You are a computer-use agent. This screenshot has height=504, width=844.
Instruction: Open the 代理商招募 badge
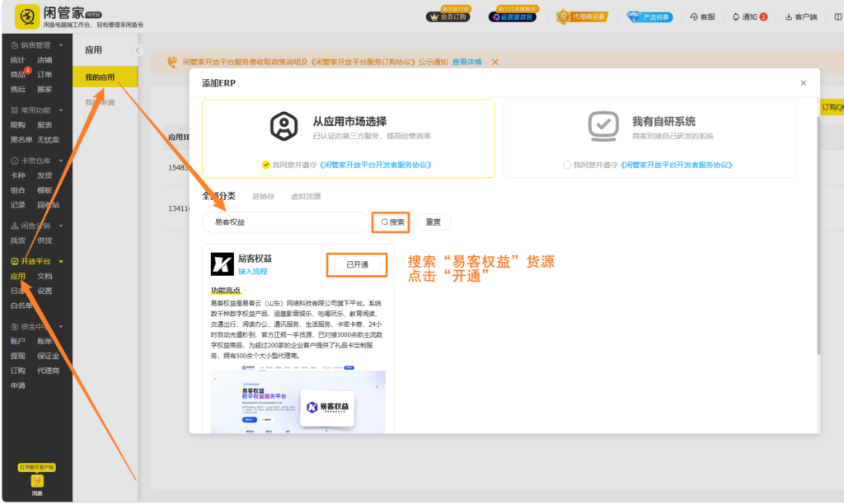pyautogui.click(x=582, y=16)
